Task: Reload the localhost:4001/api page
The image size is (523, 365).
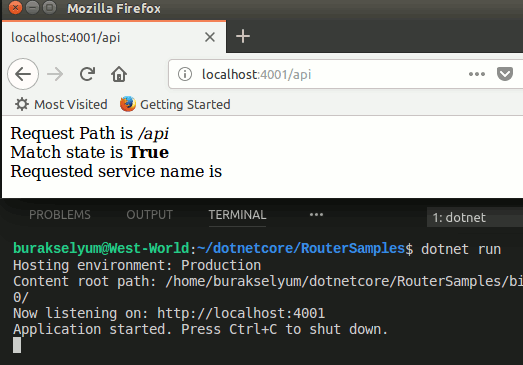Action: tap(87, 74)
